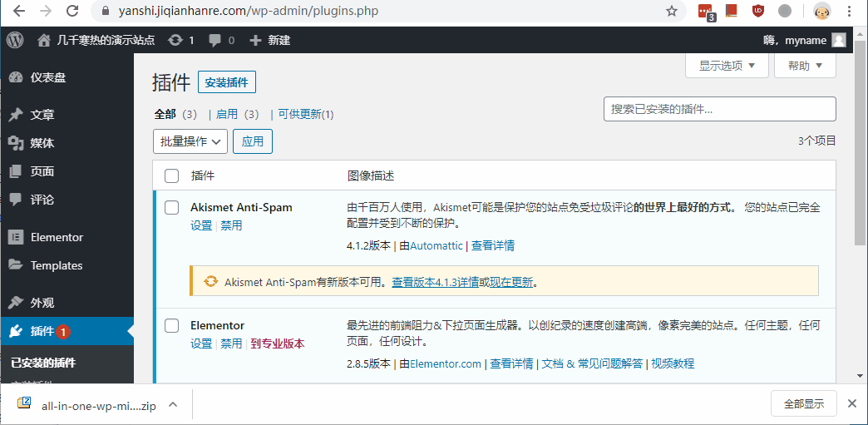Screen dimensions: 868x425
Task: Open the Chrome profile avatar
Action: pyautogui.click(x=822, y=11)
